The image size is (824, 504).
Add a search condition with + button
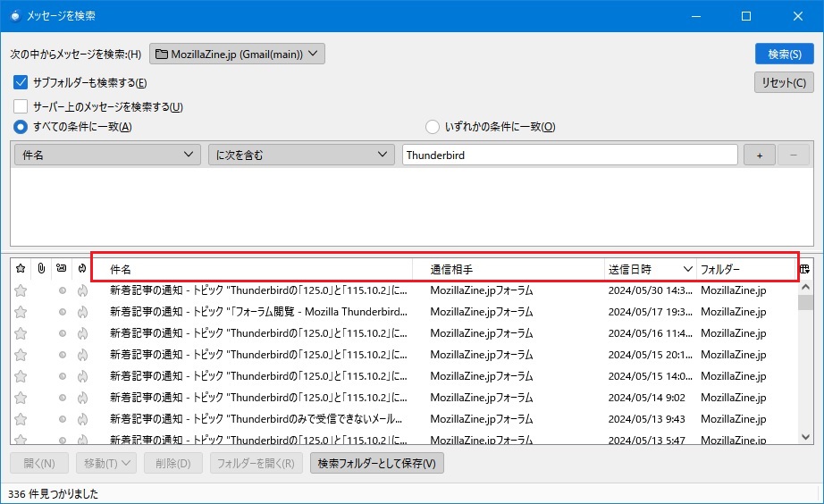(760, 155)
